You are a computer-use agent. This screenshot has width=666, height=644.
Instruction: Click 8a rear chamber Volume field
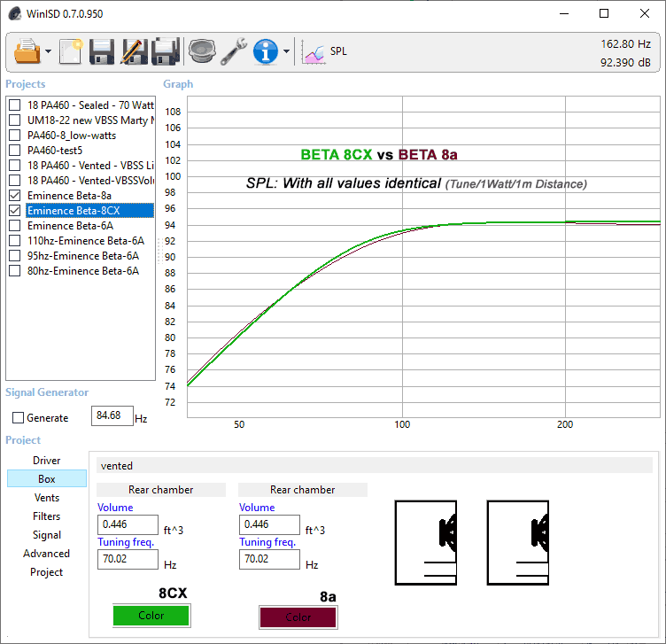(270, 524)
